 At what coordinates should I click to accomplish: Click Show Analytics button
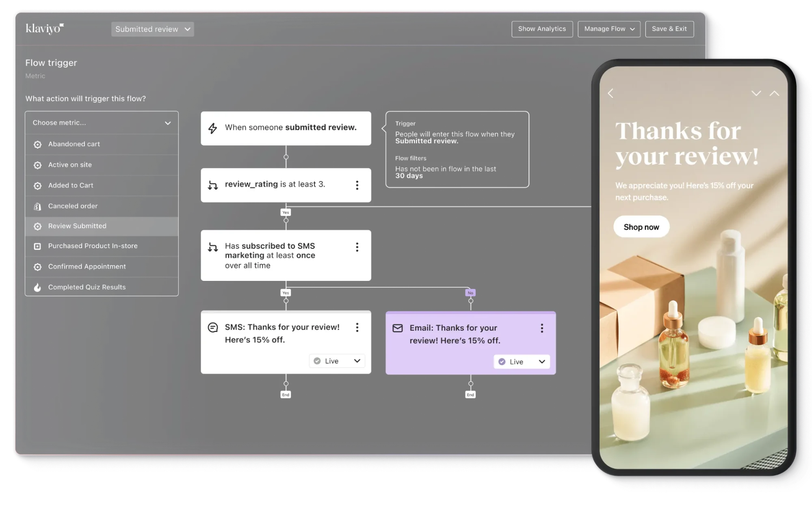click(x=541, y=28)
